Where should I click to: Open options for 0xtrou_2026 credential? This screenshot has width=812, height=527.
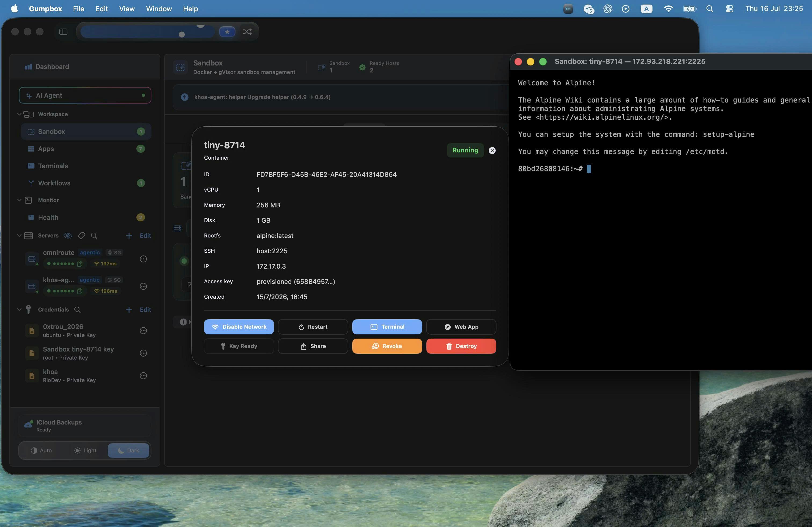(143, 331)
